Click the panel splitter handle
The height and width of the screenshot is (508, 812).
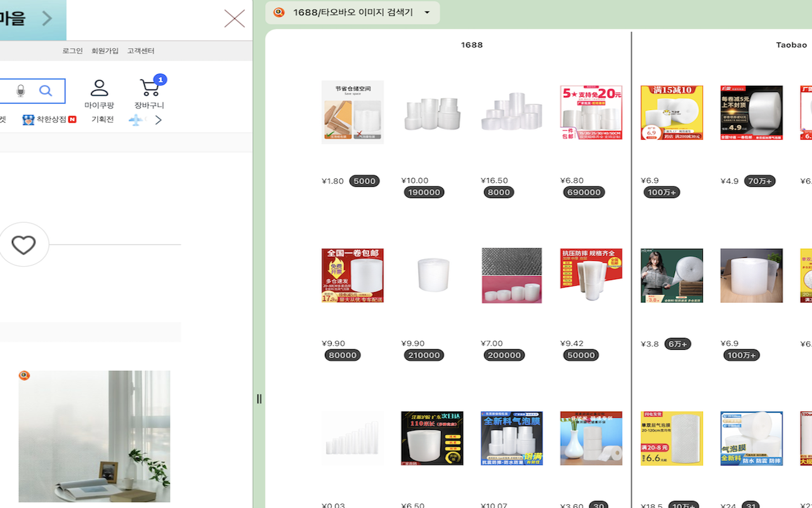[x=259, y=399]
